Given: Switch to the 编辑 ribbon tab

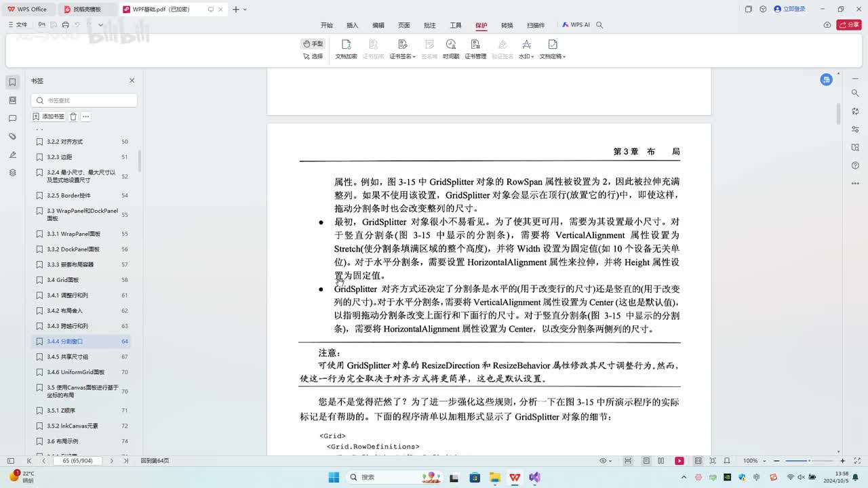Looking at the screenshot, I should tap(378, 25).
